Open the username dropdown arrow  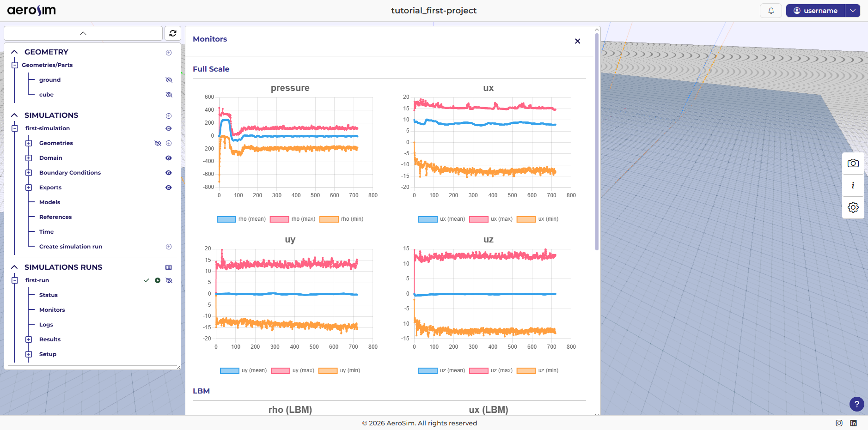[x=852, y=11]
